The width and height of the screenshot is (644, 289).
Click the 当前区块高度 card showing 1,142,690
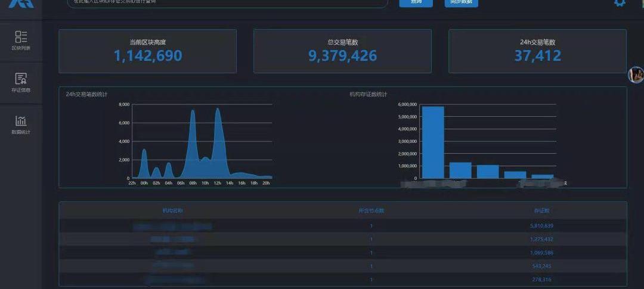pyautogui.click(x=147, y=51)
